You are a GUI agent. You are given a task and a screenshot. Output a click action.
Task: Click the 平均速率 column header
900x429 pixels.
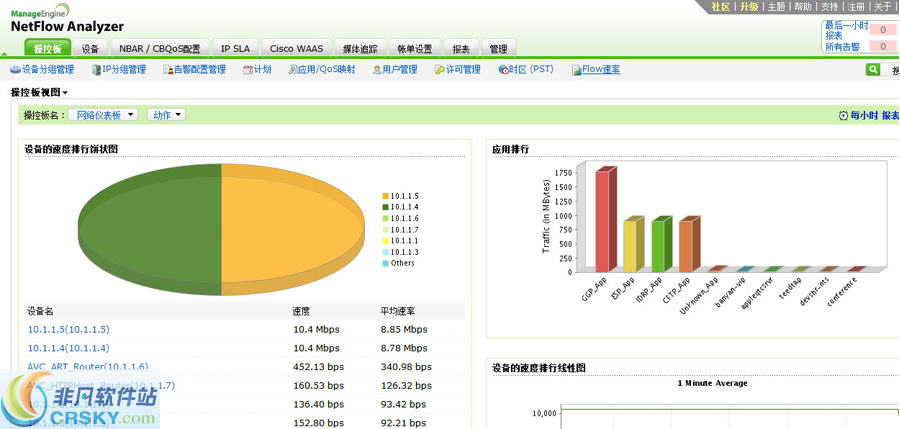[x=398, y=311]
